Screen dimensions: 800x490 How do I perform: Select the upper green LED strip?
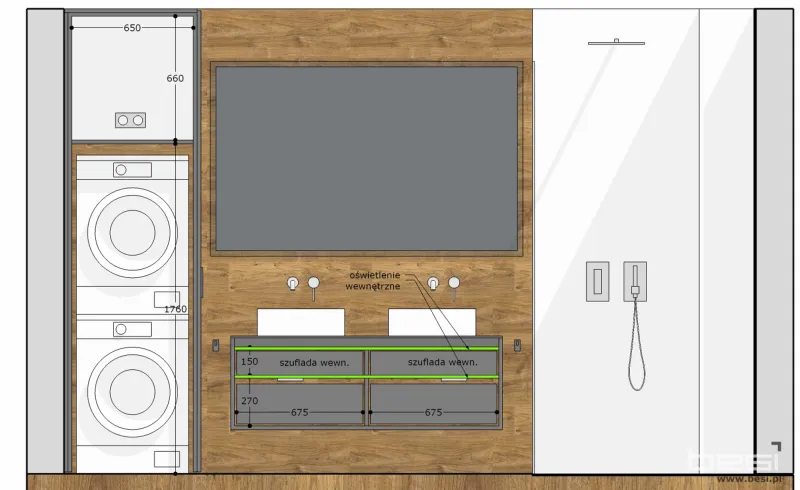[x=366, y=349]
